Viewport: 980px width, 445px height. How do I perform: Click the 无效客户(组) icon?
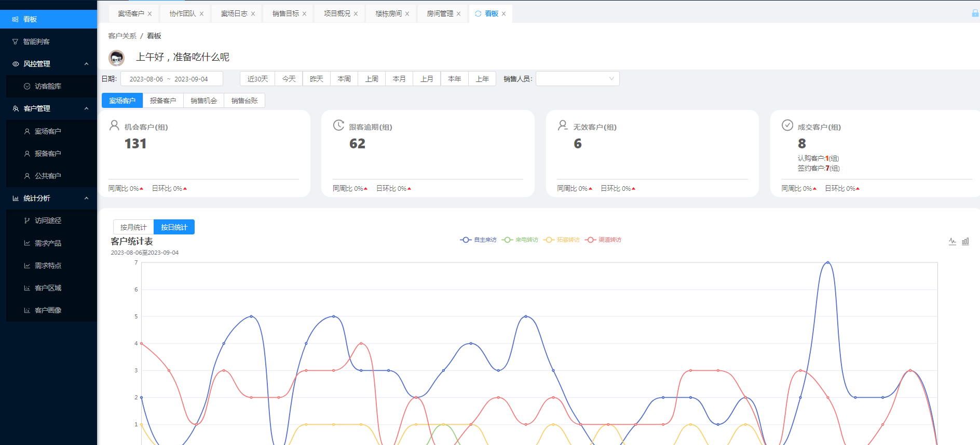click(563, 126)
